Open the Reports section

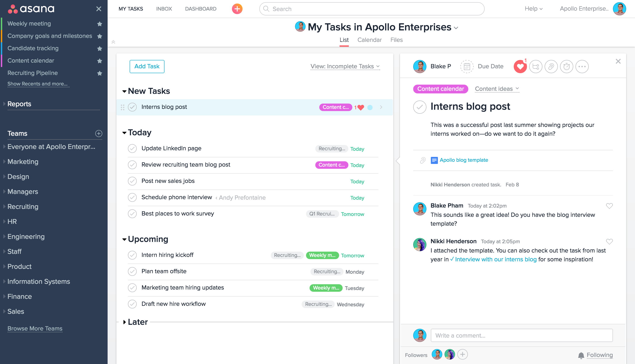pos(19,104)
